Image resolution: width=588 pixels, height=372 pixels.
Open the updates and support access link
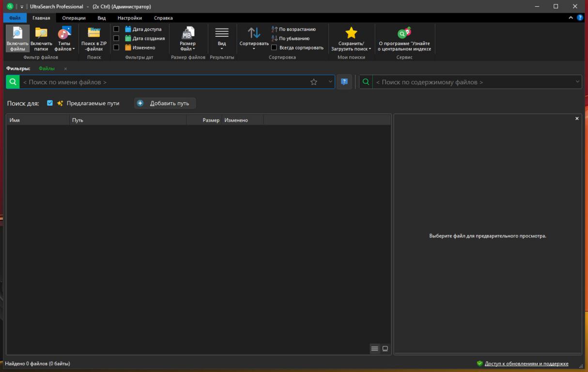[526, 363]
